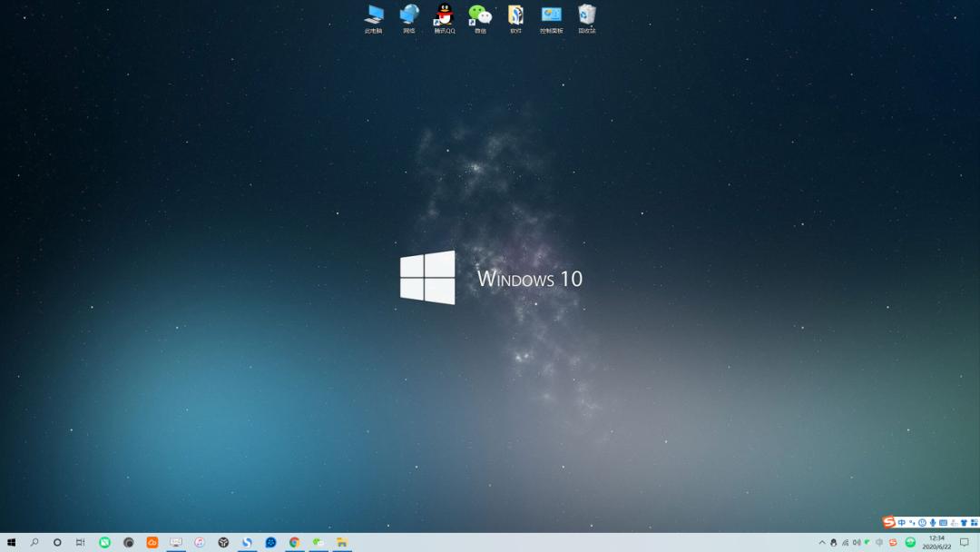This screenshot has width=980, height=552.
Task: Open the Action Center notifications
Action: (x=964, y=542)
